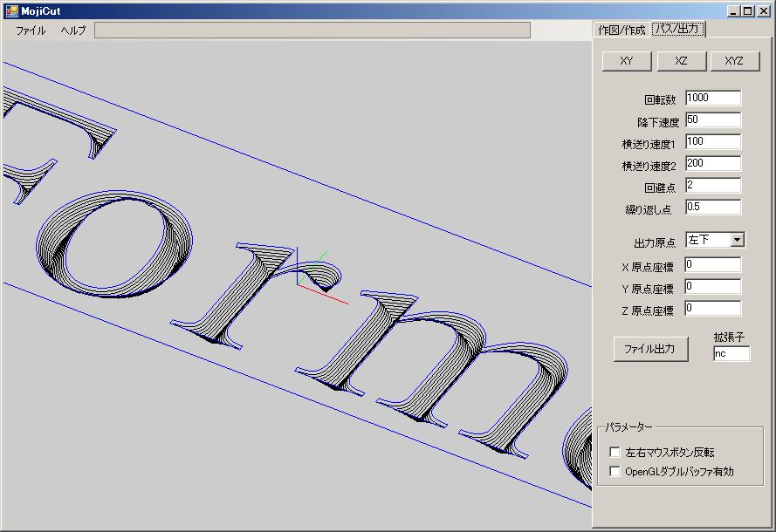Click the 繰り返し点 input field
Image resolution: width=776 pixels, height=532 pixels.
click(x=713, y=208)
